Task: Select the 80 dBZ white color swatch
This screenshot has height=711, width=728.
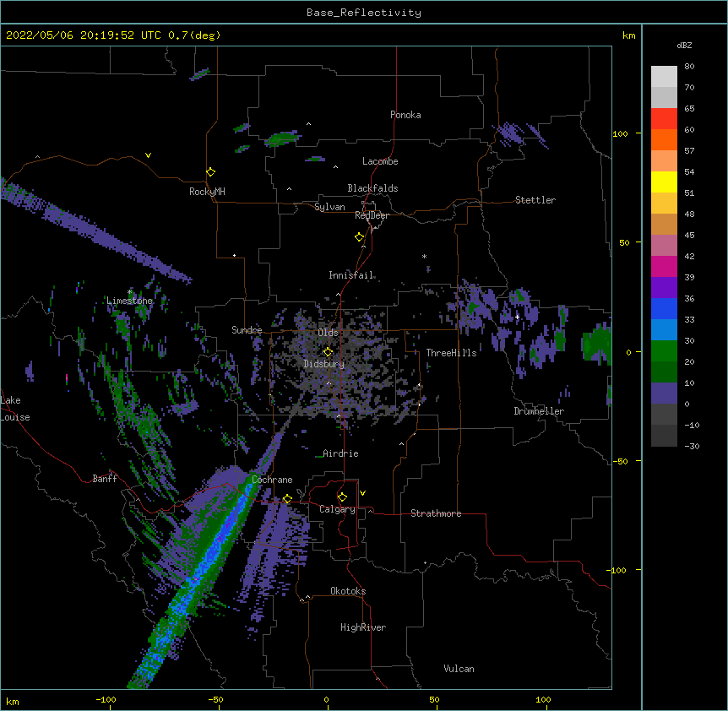Action: [x=664, y=77]
